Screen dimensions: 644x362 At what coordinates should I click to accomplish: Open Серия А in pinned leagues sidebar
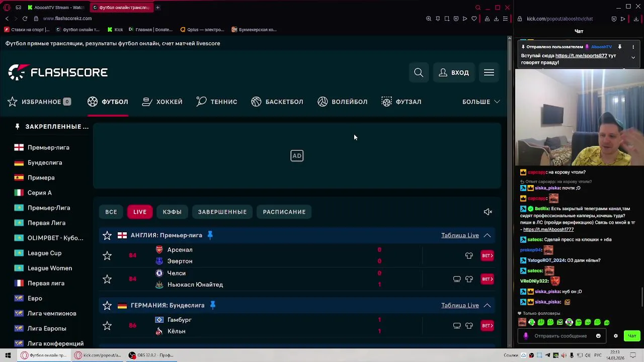(40, 193)
